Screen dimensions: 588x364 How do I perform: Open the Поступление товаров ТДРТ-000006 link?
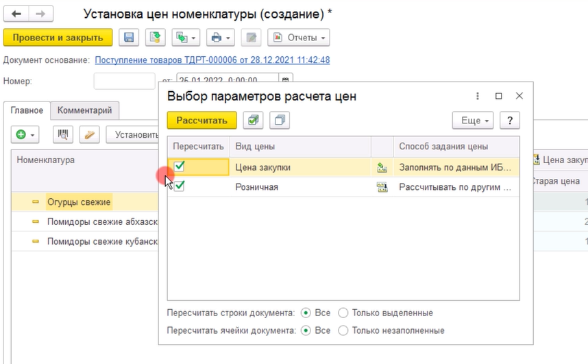pos(212,60)
